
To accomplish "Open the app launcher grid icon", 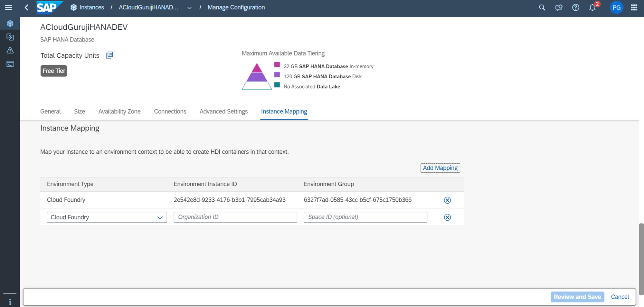I will (x=634, y=7).
